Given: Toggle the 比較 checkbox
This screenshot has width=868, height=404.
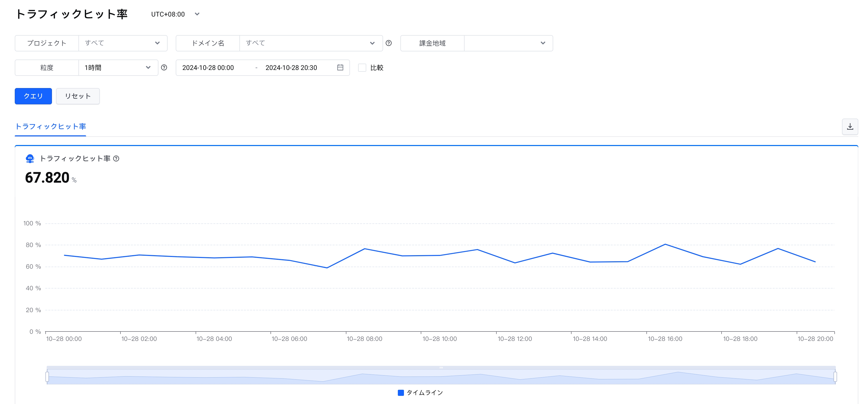Looking at the screenshot, I should click(x=362, y=68).
